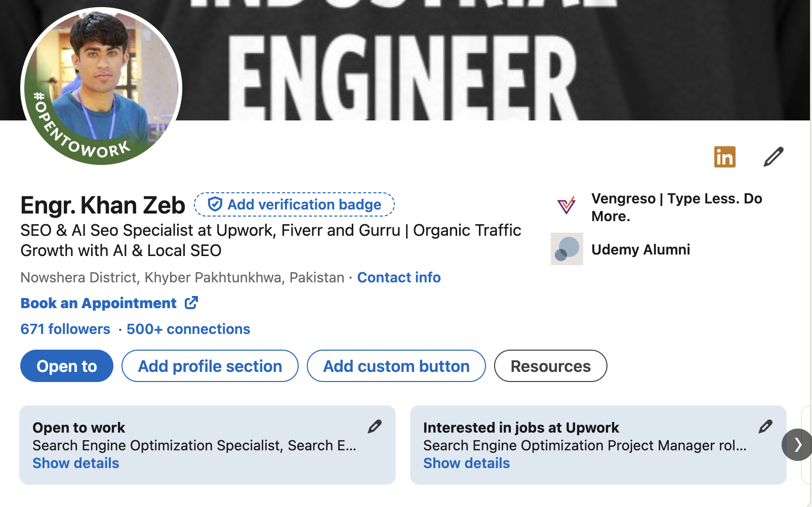View the 671 followers list
Screen dimensions: 812x507
click(65, 329)
